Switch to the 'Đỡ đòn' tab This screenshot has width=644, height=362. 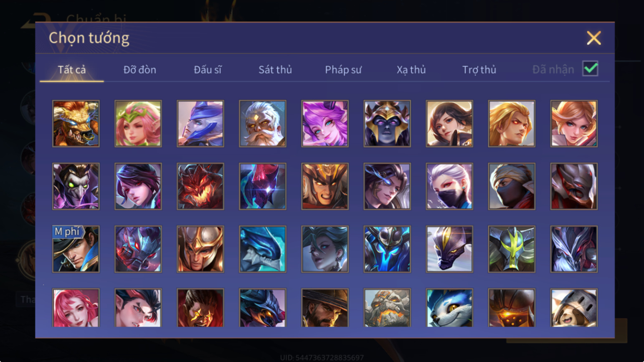tap(140, 70)
